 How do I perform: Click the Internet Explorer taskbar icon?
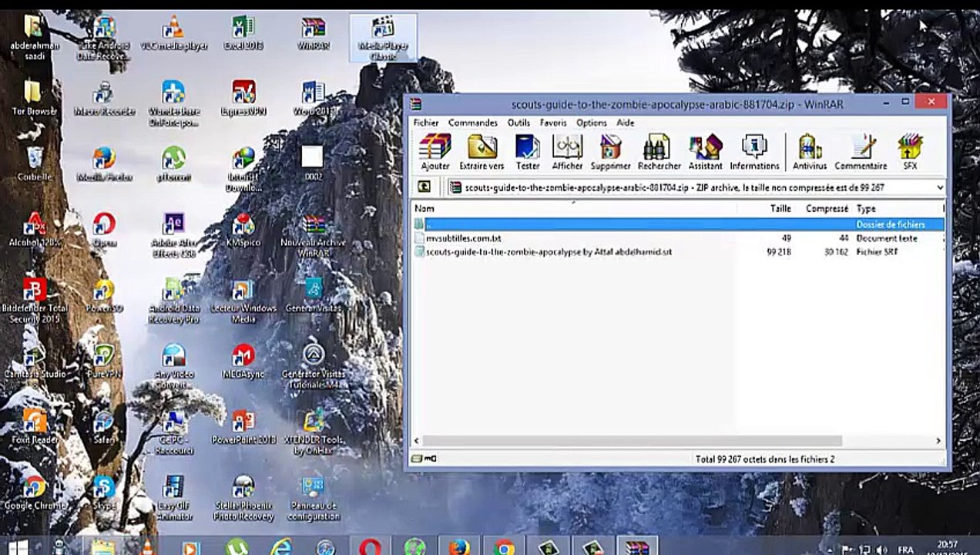click(x=281, y=547)
